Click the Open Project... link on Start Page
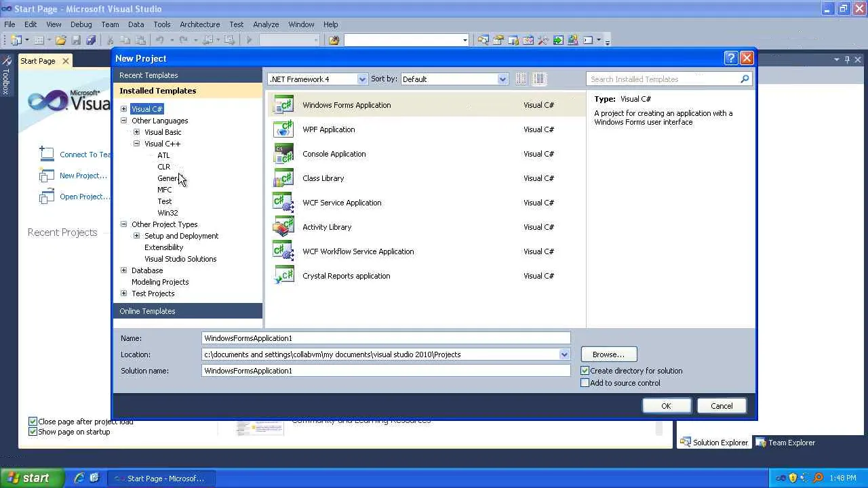The width and height of the screenshot is (868, 488). tap(85, 197)
